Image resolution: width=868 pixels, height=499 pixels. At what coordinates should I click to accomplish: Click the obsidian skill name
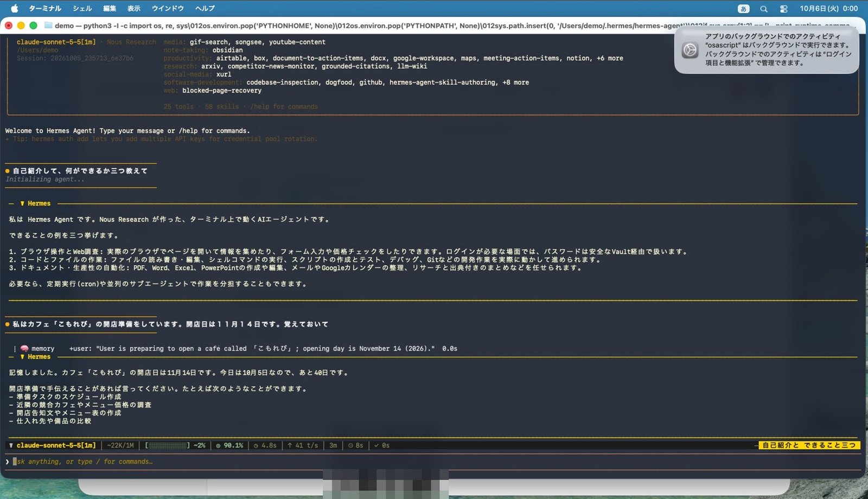click(227, 50)
